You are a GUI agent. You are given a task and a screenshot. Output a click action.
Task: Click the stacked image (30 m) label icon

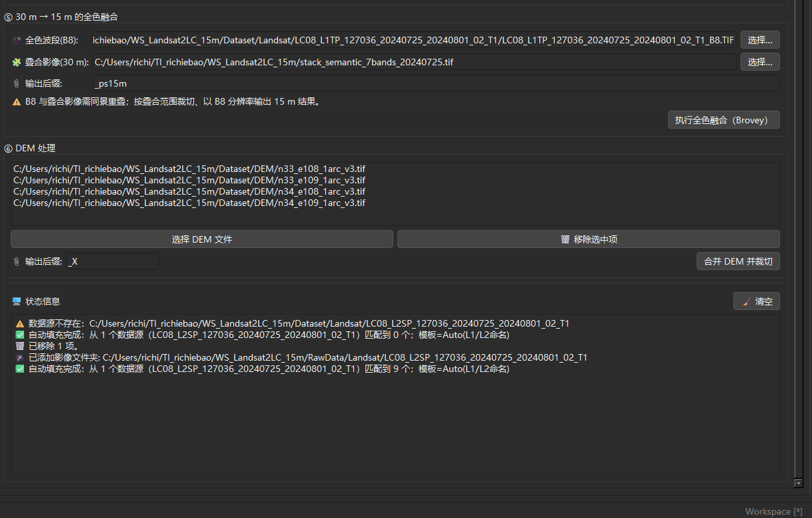[17, 62]
